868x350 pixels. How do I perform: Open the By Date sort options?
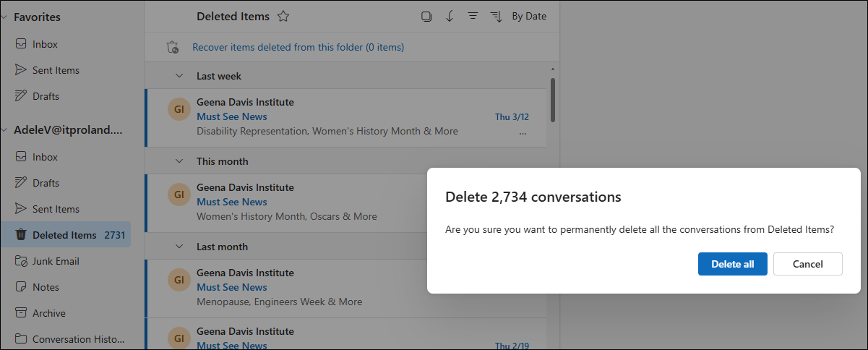pyautogui.click(x=528, y=17)
